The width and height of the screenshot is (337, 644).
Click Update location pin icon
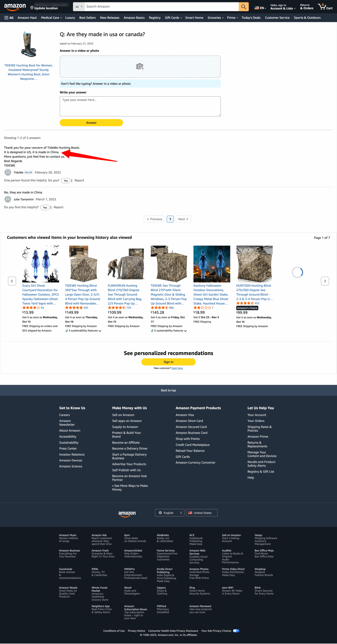click(32, 8)
